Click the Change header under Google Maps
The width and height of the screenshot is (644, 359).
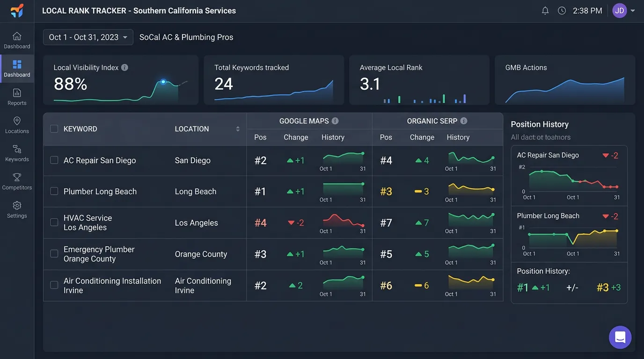pos(296,137)
